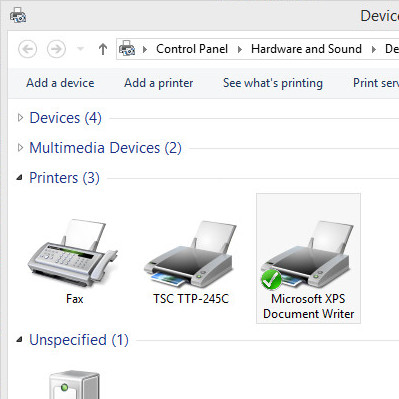Click the green default-printer checkmark badge
Image resolution: width=399 pixels, height=399 pixels.
271,279
